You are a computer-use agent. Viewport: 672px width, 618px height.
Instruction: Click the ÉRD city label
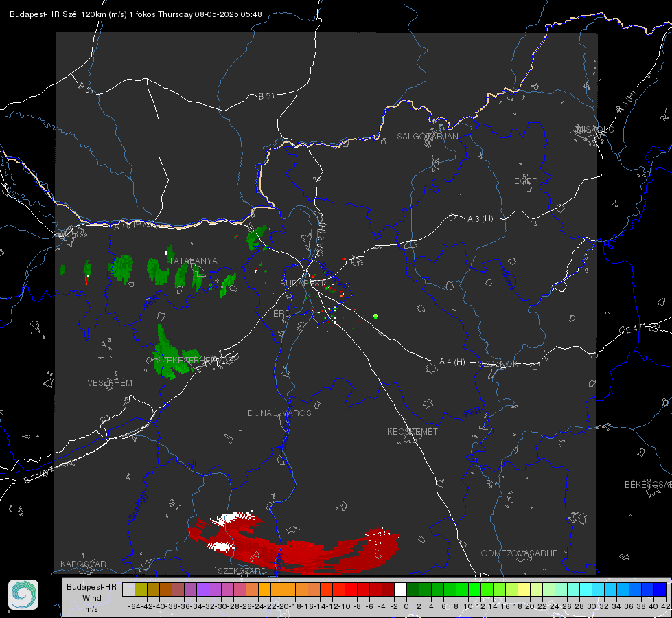(281, 314)
